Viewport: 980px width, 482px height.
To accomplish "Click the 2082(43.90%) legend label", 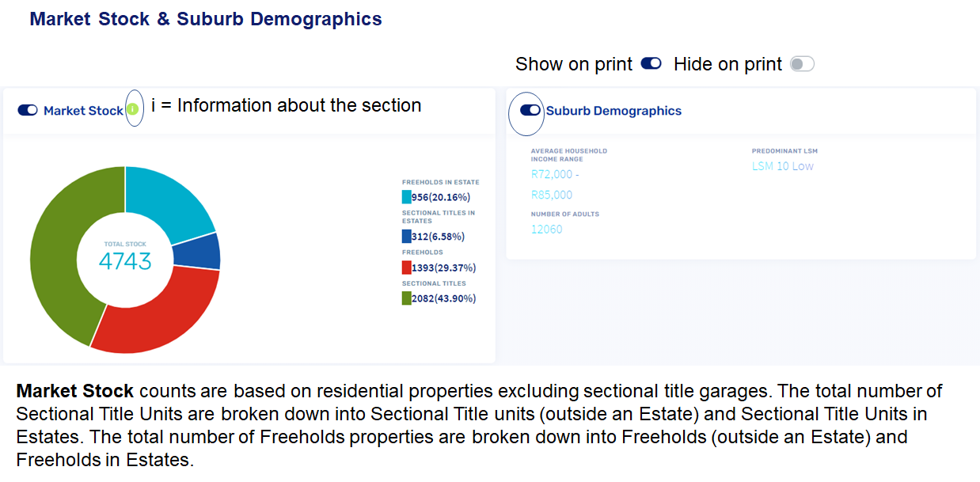I will [x=443, y=298].
